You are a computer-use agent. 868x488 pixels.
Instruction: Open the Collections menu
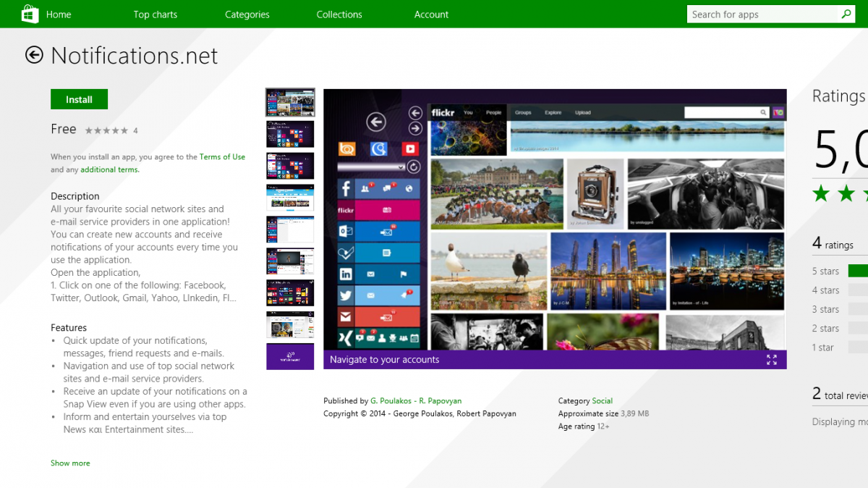coord(339,14)
